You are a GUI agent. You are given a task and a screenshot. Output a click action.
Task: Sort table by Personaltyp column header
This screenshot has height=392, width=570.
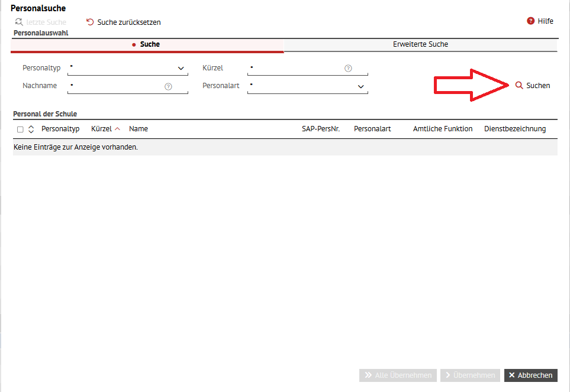pyautogui.click(x=60, y=129)
